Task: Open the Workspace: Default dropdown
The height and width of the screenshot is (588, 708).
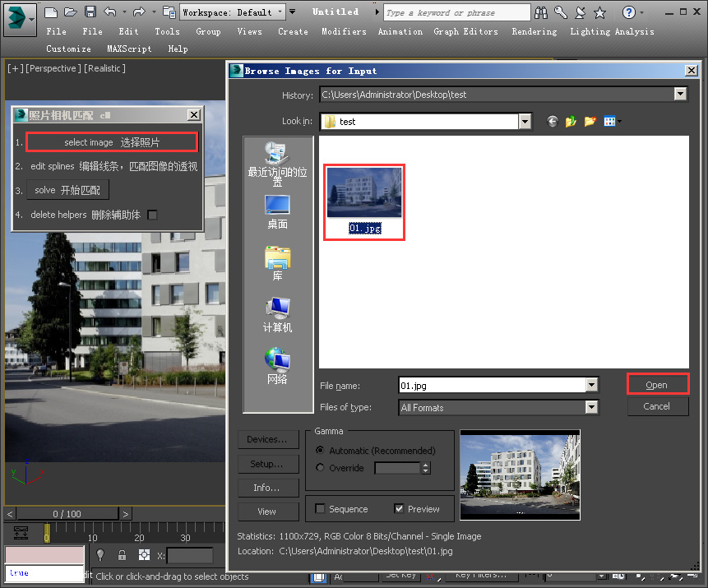Action: coord(234,12)
